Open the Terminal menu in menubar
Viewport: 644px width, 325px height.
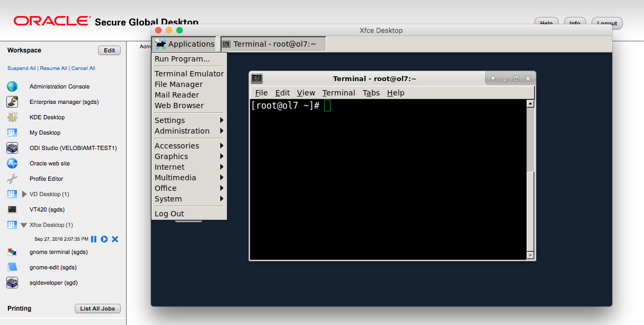tap(339, 93)
